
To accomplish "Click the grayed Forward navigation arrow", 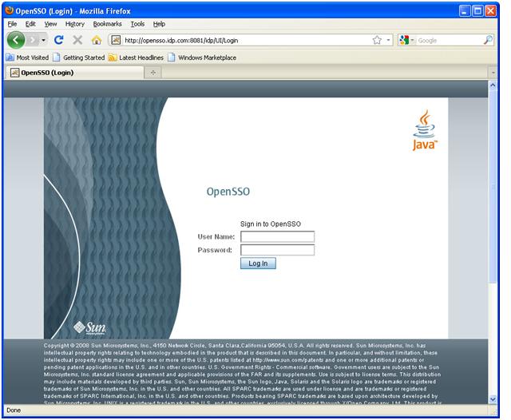I will click(33, 40).
